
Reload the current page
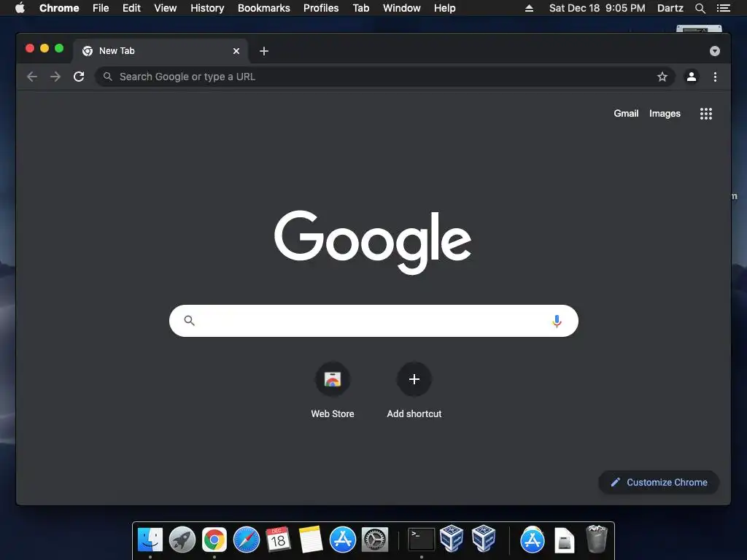pos(79,77)
